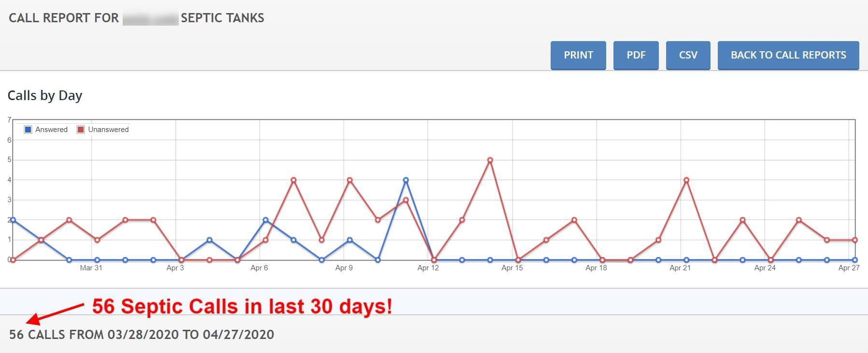Toggle the Unanswered legend red swatch

point(81,130)
